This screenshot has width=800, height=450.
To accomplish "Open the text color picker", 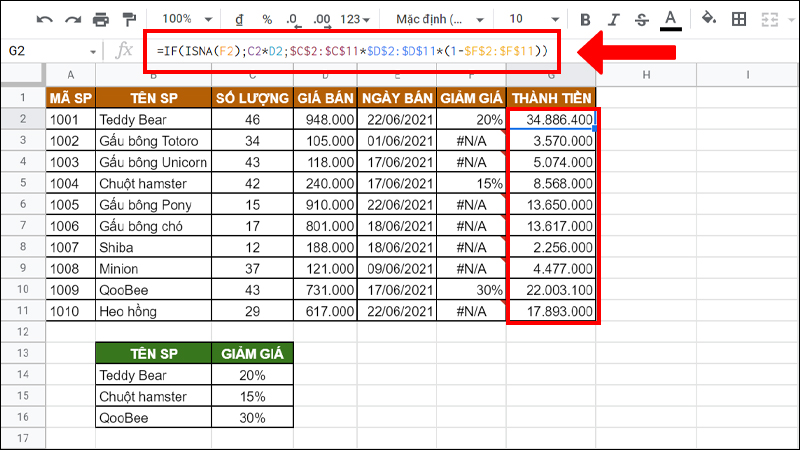I will coord(670,19).
